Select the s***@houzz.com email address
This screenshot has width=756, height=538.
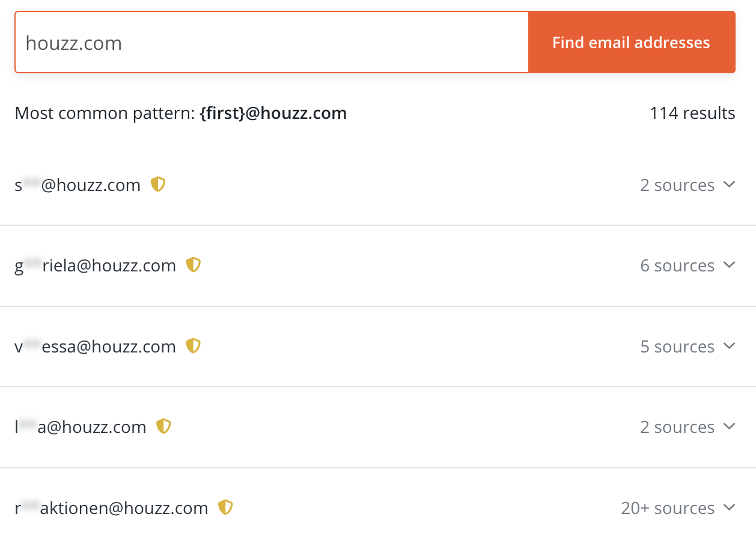coord(78,185)
